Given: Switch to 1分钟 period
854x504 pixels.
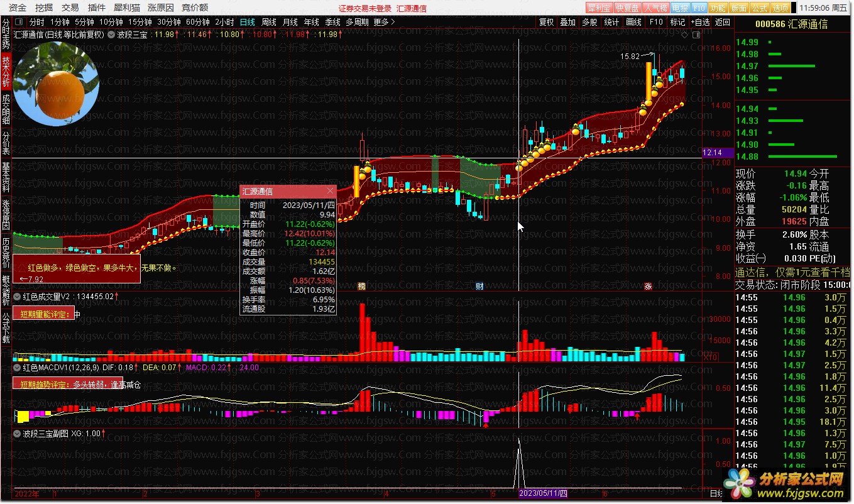Looking at the screenshot, I should (x=60, y=22).
